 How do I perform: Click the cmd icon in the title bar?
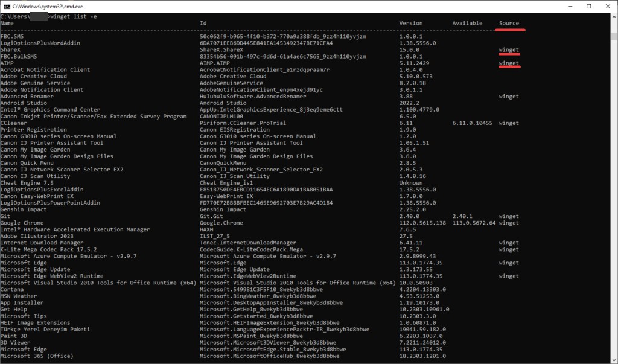coord(6,6)
